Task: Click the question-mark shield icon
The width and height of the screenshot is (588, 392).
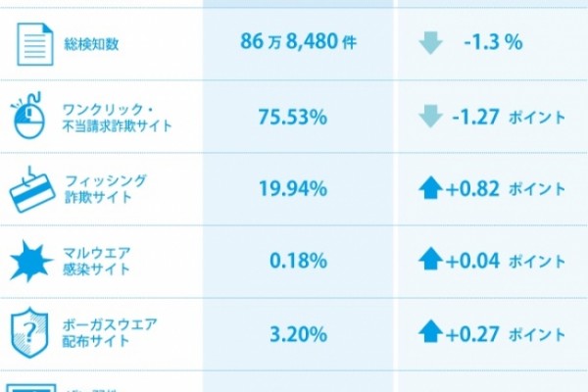Action: tap(29, 333)
